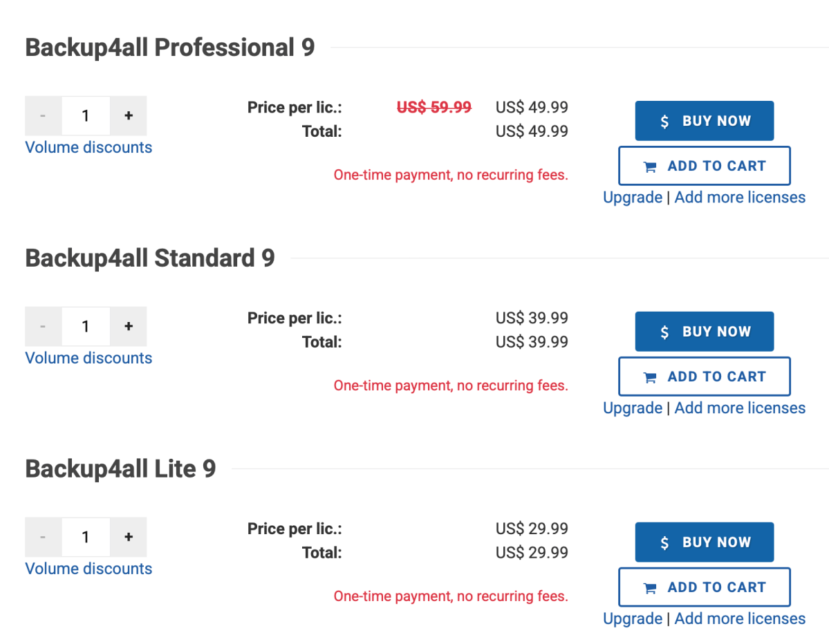Add Backup4all Lite 9 to cart
This screenshot has width=829, height=644.
click(705, 587)
